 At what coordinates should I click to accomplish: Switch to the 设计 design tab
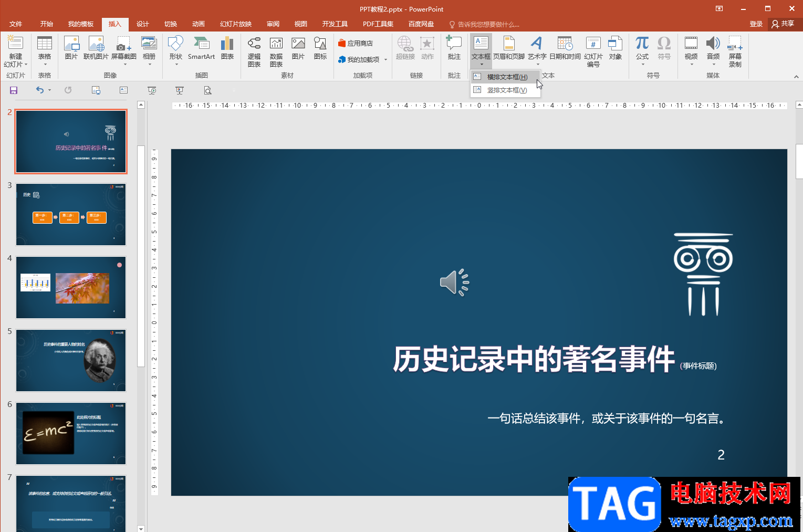coord(143,24)
